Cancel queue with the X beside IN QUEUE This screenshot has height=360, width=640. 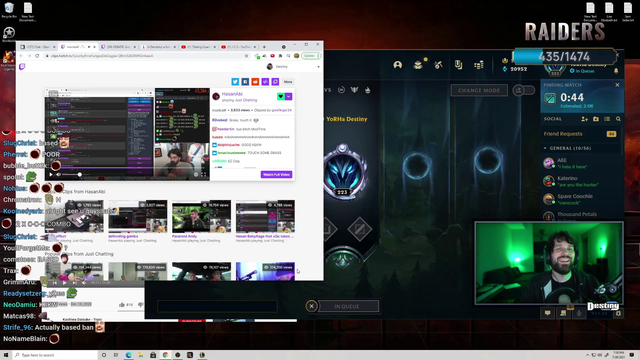tap(311, 306)
